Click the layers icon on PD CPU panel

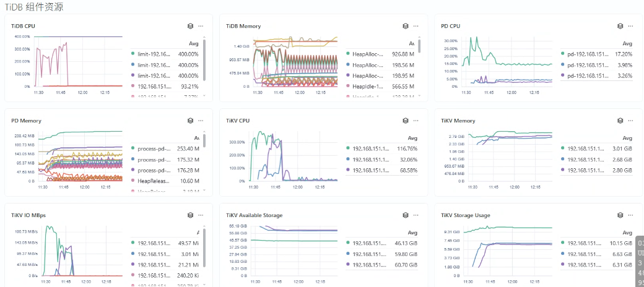(620, 26)
